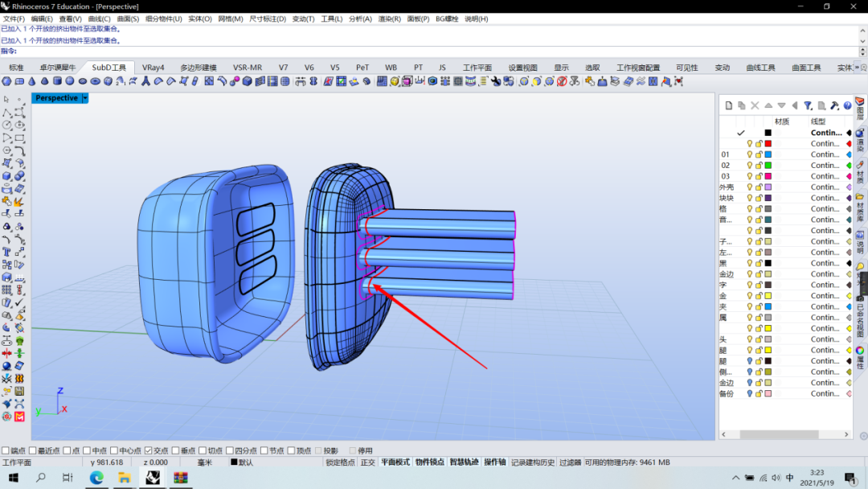This screenshot has width=868, height=489.
Task: Click the SubD cylinder primitive icon
Action: tap(57, 81)
